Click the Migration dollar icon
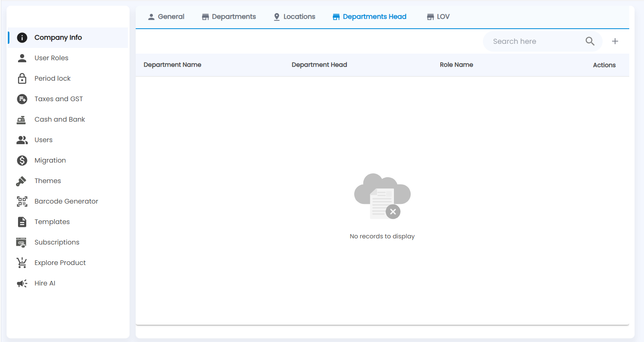644x342 pixels. [22, 161]
